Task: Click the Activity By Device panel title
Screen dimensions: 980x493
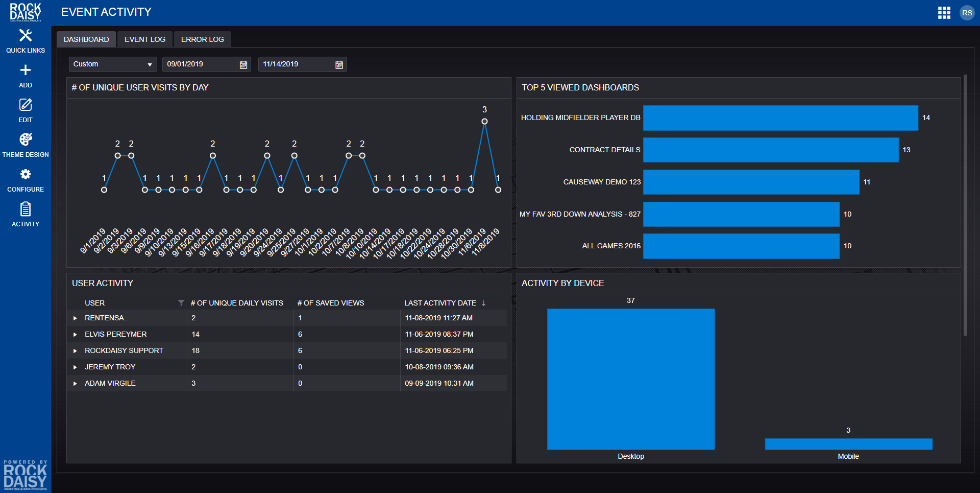Action: coord(562,284)
